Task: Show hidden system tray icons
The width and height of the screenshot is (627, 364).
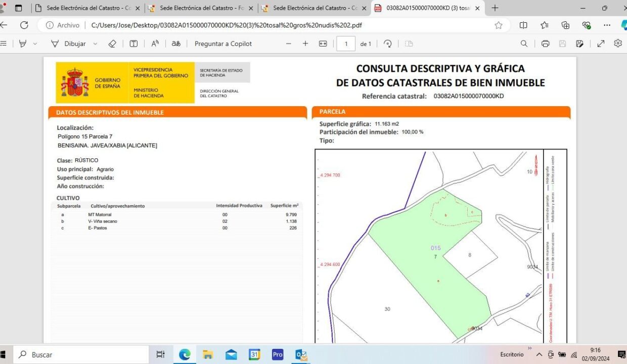Action: point(539,354)
